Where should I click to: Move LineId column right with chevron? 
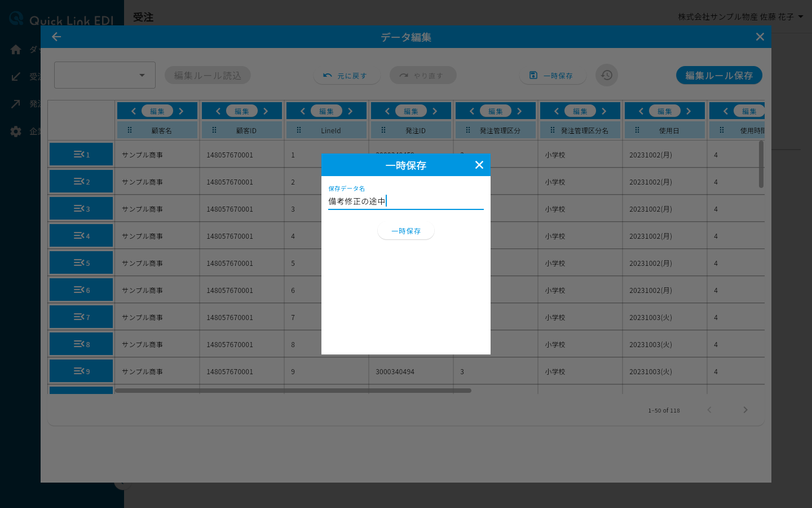(x=350, y=111)
